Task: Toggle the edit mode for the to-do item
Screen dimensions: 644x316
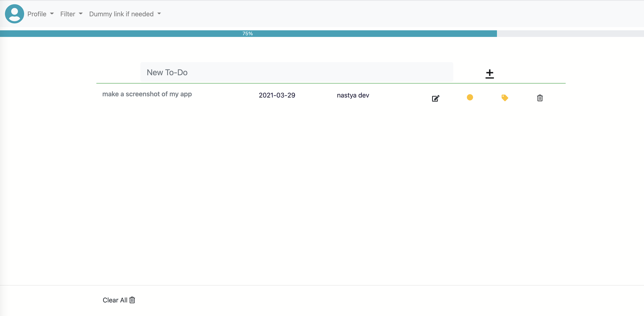Action: click(x=435, y=98)
